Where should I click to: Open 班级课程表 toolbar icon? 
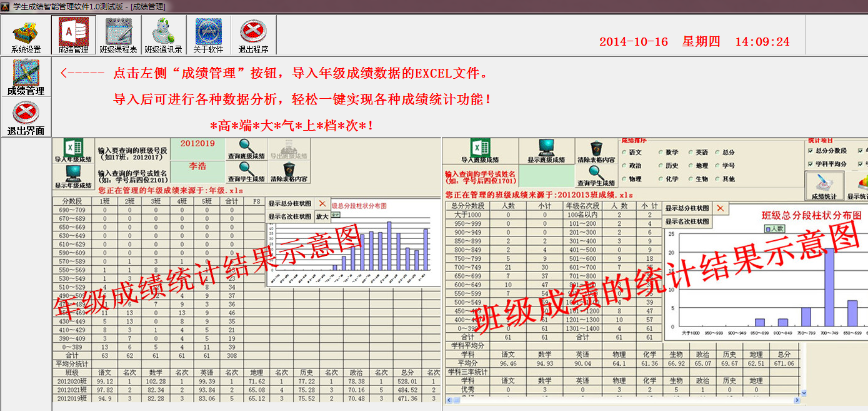(119, 36)
